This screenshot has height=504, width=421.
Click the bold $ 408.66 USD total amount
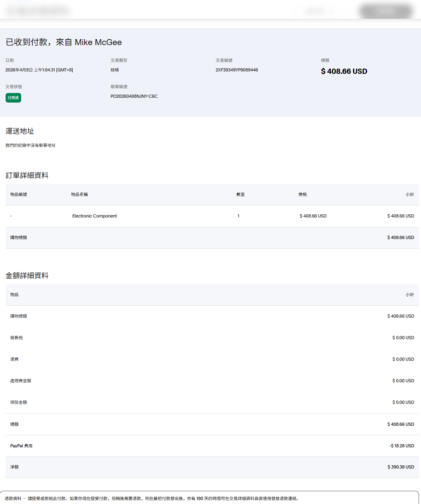[x=344, y=71]
